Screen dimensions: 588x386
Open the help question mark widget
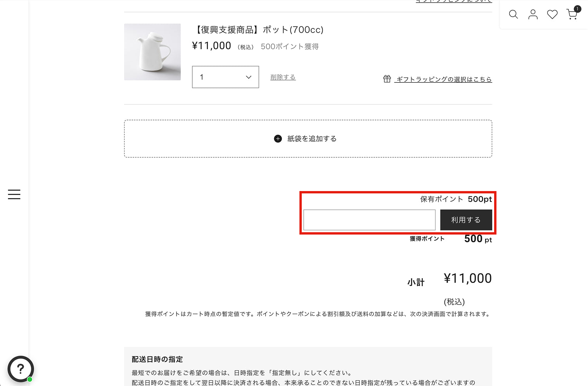click(21, 369)
